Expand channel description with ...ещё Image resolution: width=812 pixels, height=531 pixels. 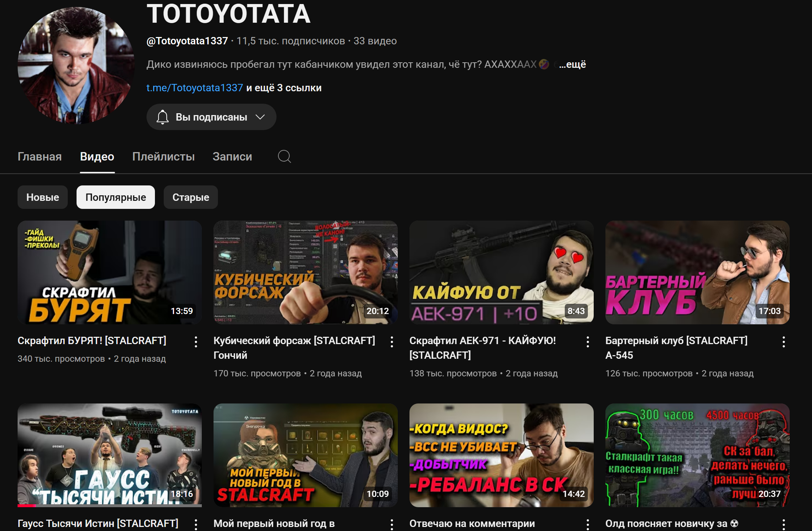(572, 64)
